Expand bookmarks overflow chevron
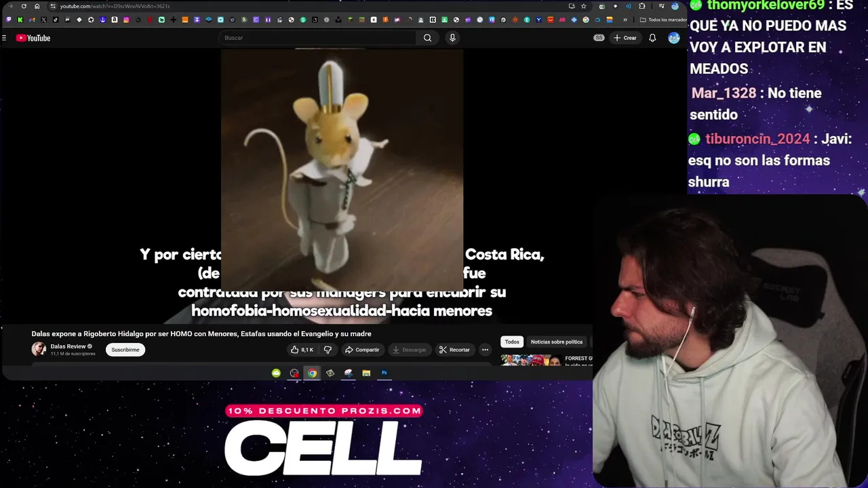The height and width of the screenshot is (488, 868). tap(625, 20)
